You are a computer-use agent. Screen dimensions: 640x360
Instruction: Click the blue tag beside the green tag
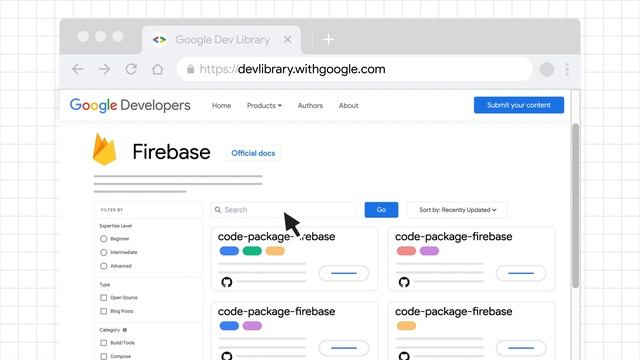point(229,251)
